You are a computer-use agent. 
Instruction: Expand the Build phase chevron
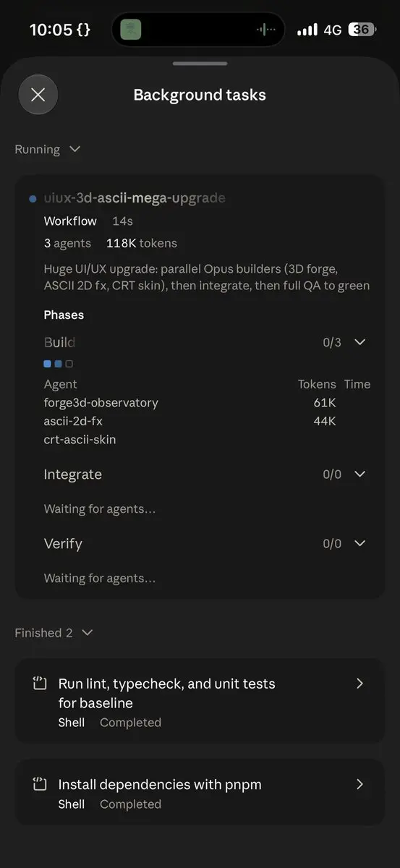click(359, 342)
